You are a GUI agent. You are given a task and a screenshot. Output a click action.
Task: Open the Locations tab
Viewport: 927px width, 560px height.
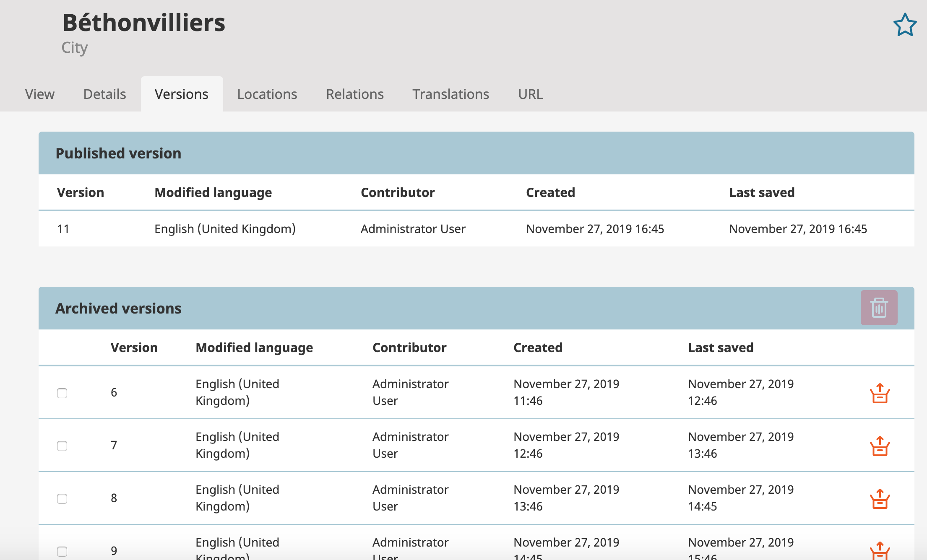click(x=267, y=94)
